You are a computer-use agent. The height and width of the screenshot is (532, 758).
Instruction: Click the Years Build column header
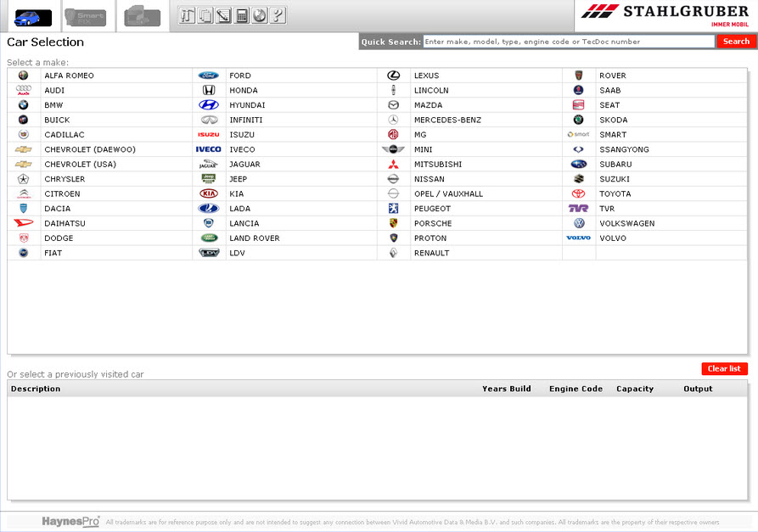[x=506, y=389]
